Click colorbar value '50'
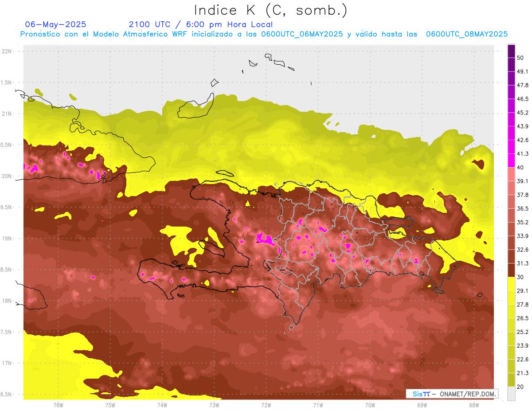 click(x=520, y=58)
